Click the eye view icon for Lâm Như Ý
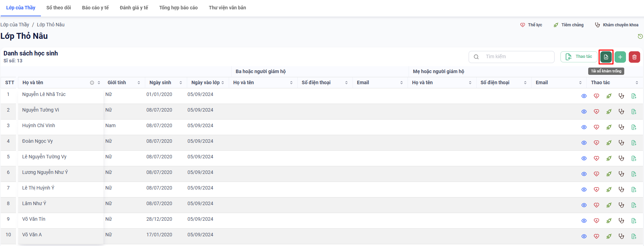The width and height of the screenshot is (644, 246). tap(584, 205)
